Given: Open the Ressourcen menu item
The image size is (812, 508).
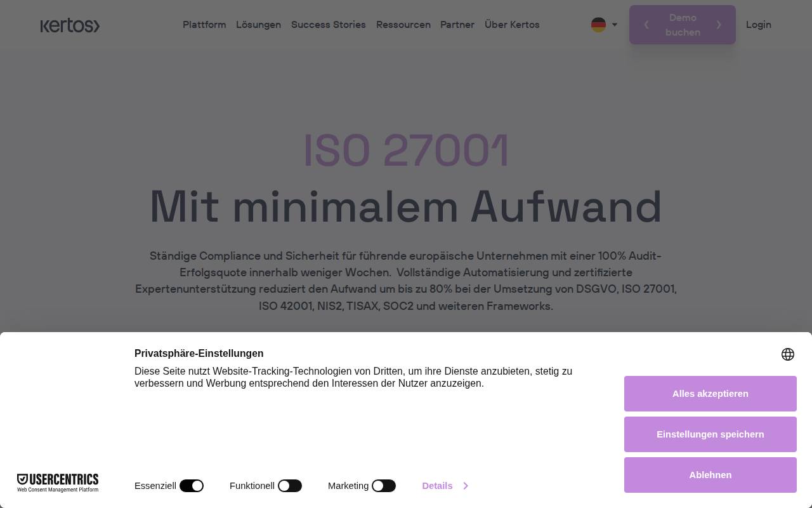Looking at the screenshot, I should [403, 25].
